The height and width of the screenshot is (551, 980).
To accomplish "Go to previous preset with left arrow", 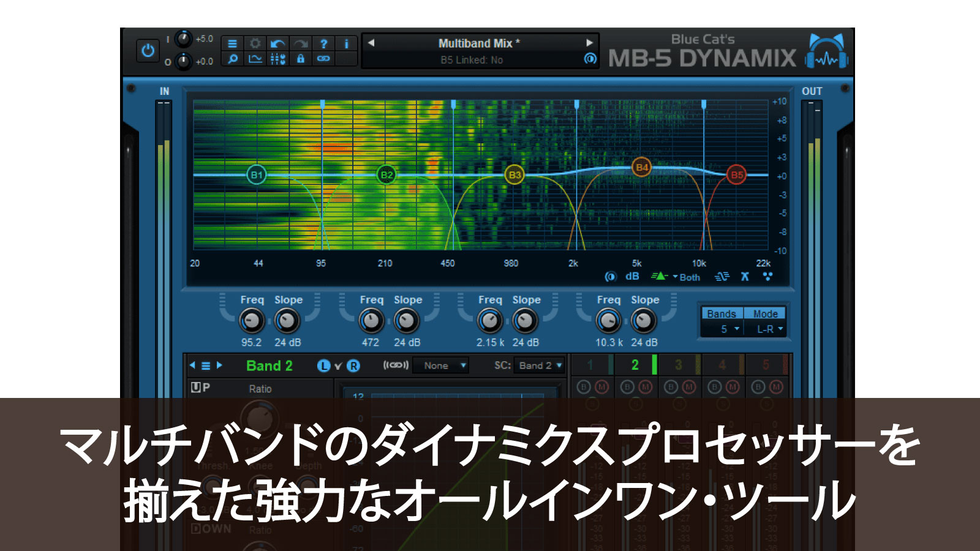I will pos(371,43).
